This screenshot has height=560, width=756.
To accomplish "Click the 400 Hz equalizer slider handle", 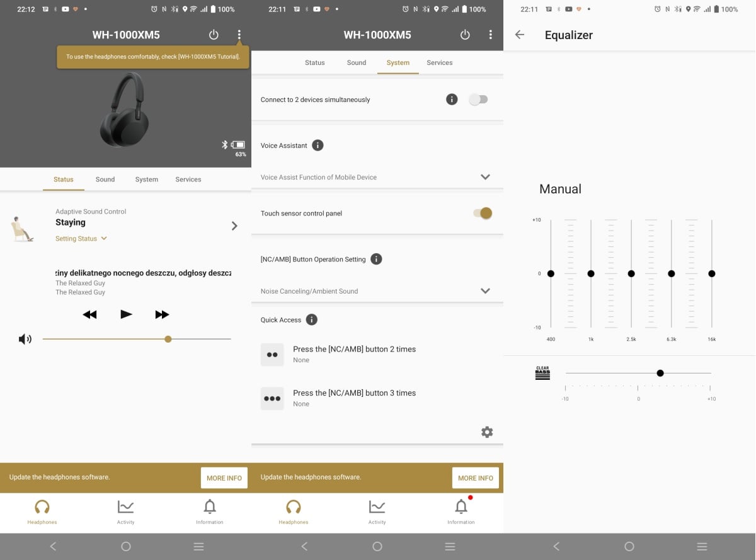I will coord(551,273).
